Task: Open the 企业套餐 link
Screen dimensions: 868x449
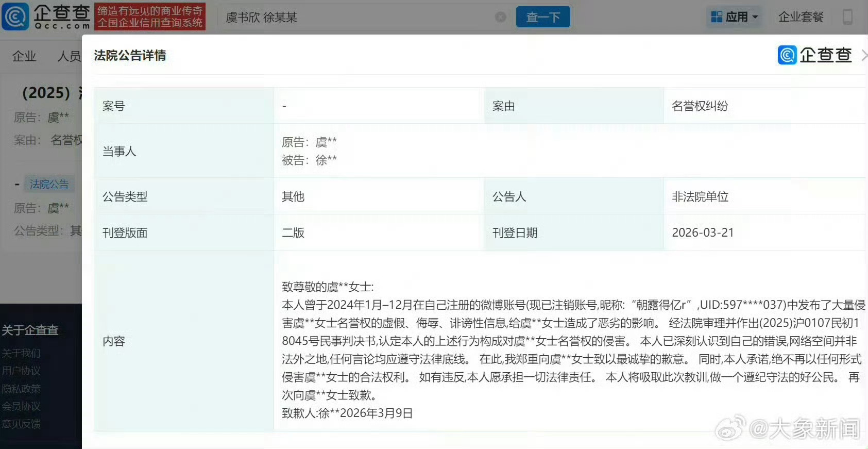Action: (801, 17)
